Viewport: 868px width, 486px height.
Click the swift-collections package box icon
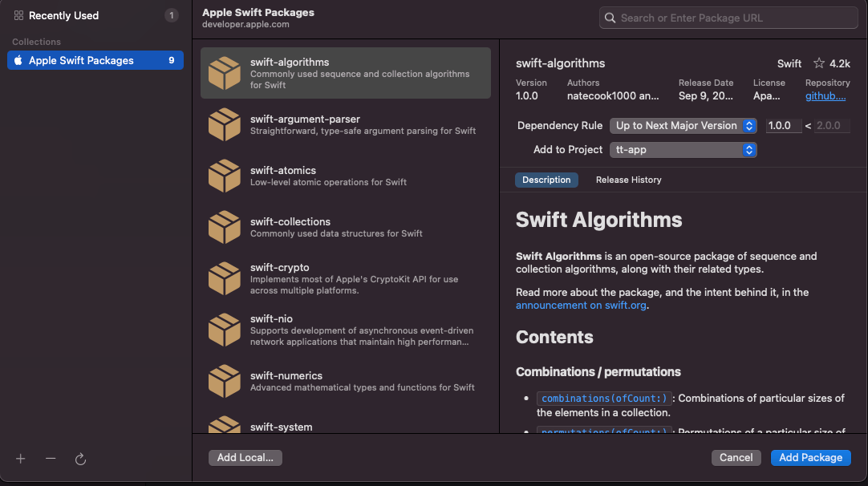click(x=224, y=227)
